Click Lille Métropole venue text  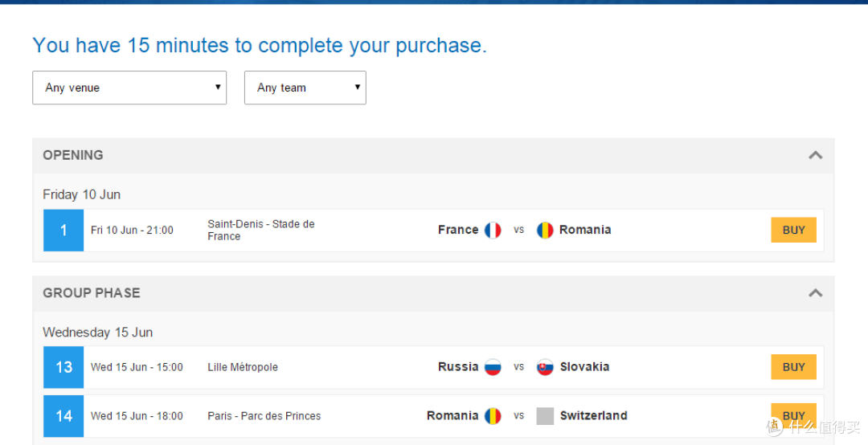[243, 367]
